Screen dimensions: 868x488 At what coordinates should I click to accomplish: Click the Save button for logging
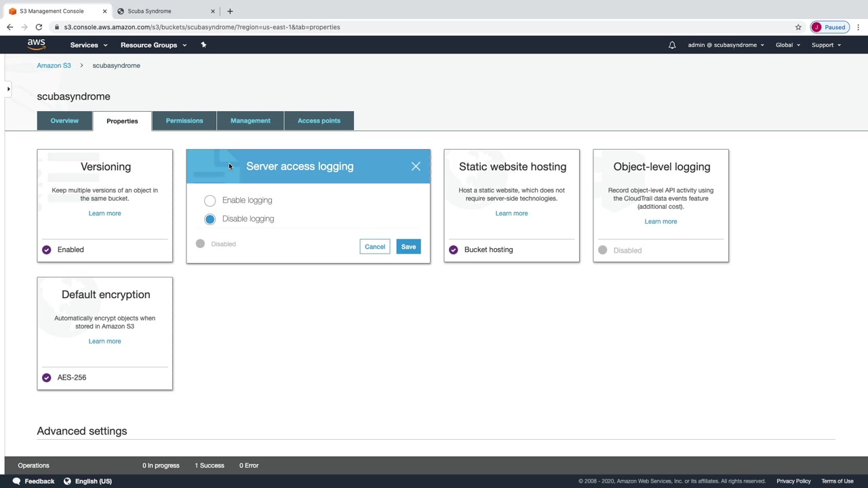coord(408,247)
